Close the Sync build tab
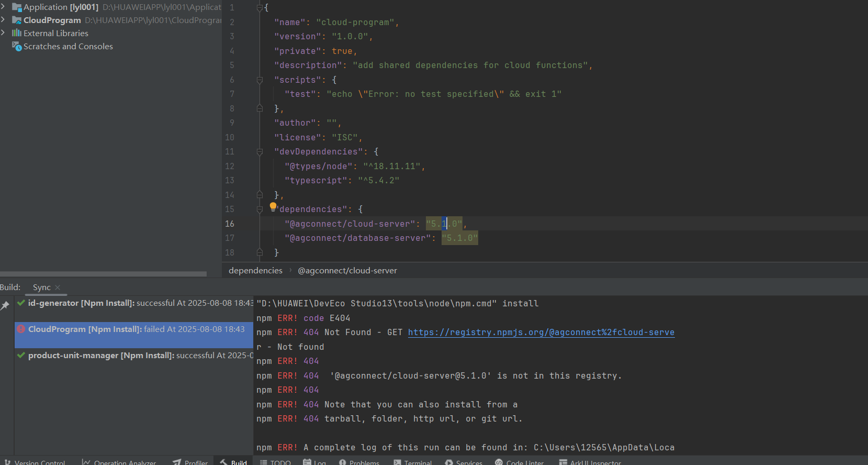 coord(58,287)
